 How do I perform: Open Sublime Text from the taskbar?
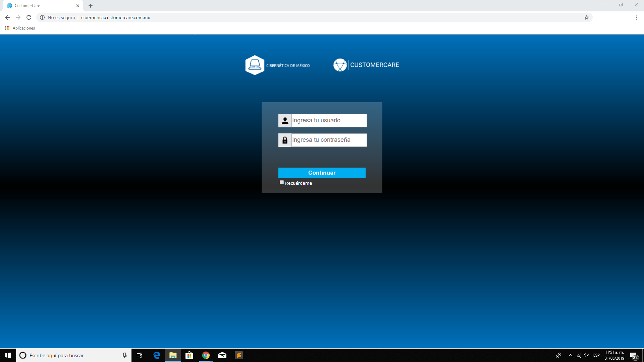[239, 355]
